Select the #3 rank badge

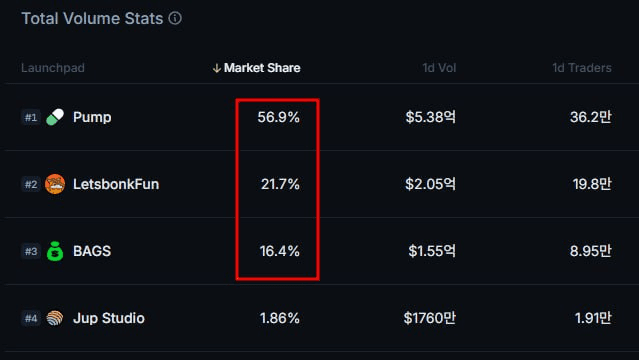31,251
